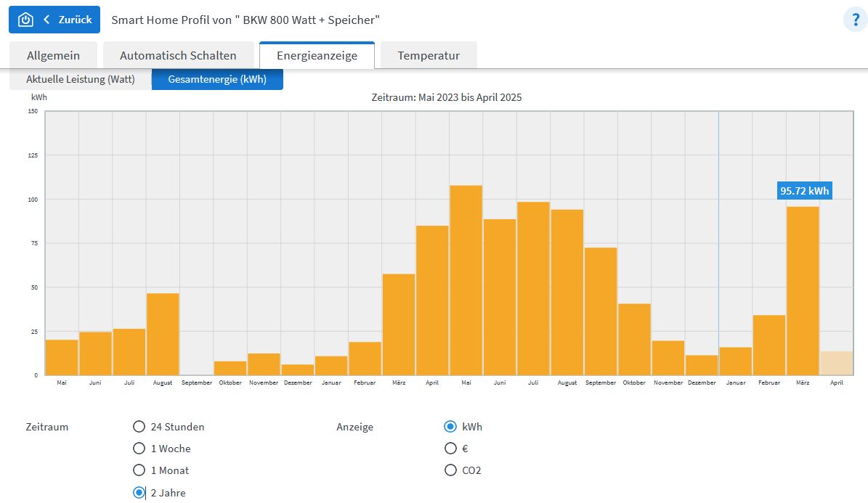This screenshot has width=868, height=503.
Task: Open the help question mark icon
Action: point(855,20)
